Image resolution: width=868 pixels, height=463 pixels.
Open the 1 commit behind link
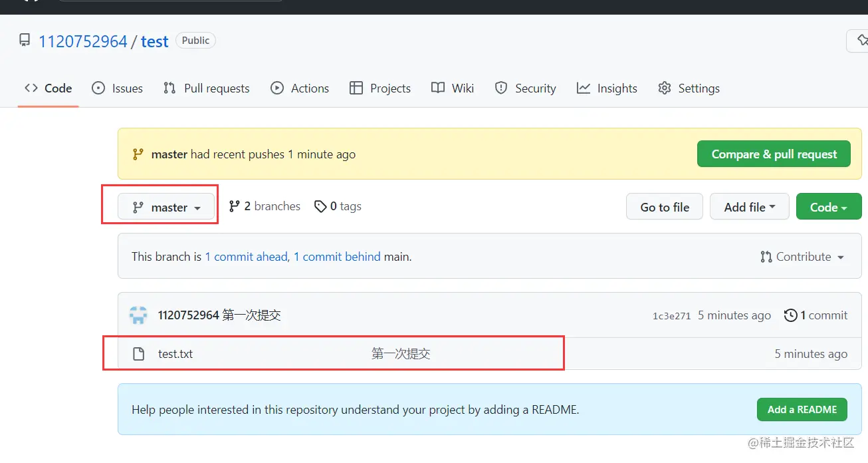tap(337, 257)
